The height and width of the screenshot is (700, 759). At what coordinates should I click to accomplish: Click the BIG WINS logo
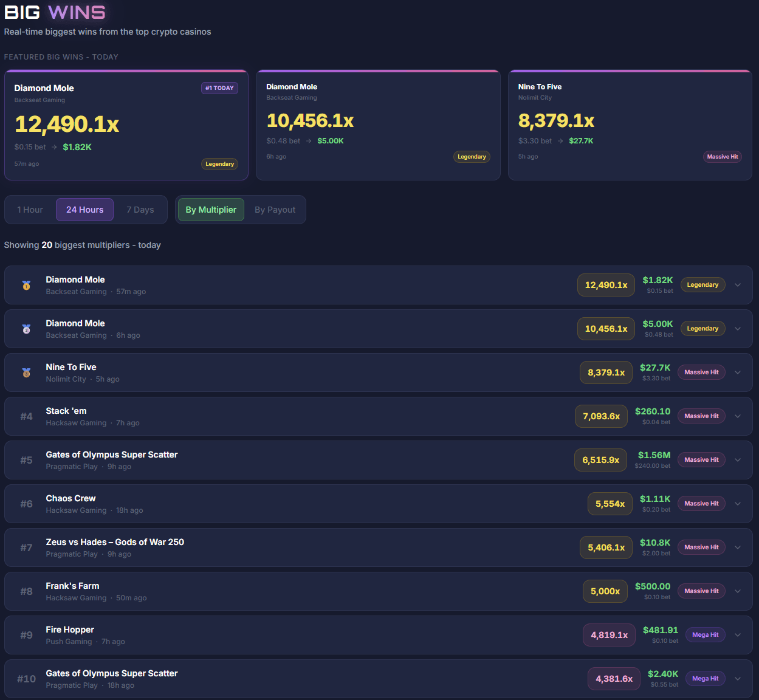pos(55,12)
